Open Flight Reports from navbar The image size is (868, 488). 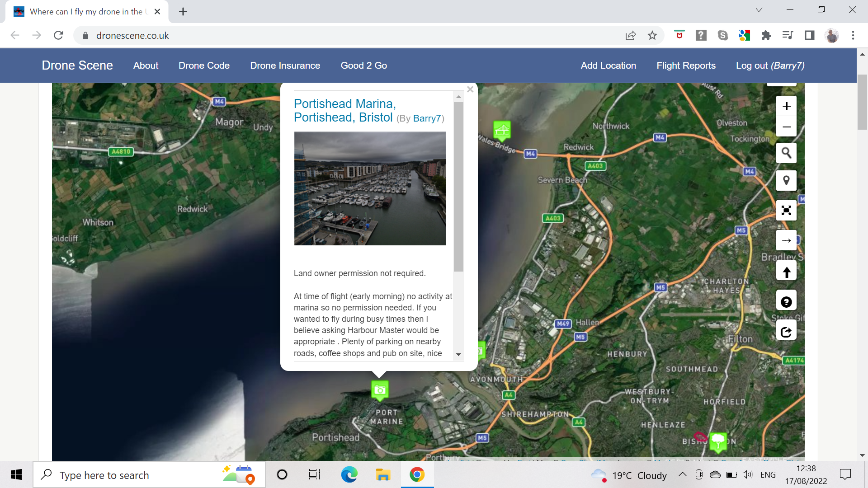pos(686,66)
